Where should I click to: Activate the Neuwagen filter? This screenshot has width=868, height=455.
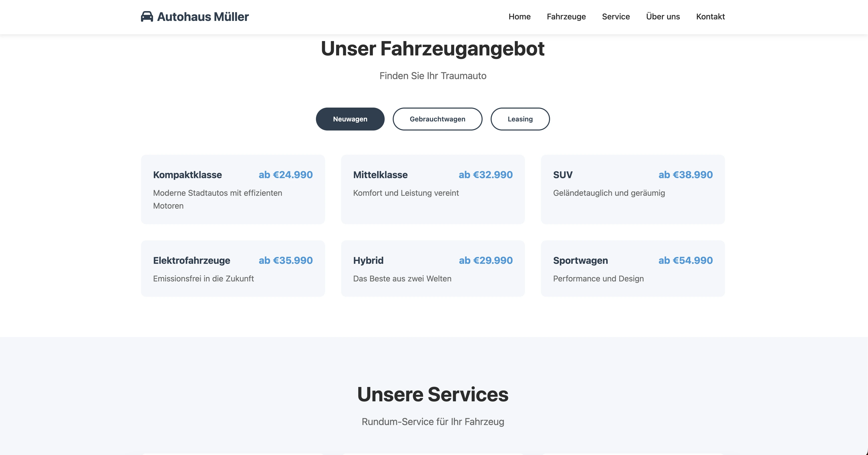click(350, 119)
